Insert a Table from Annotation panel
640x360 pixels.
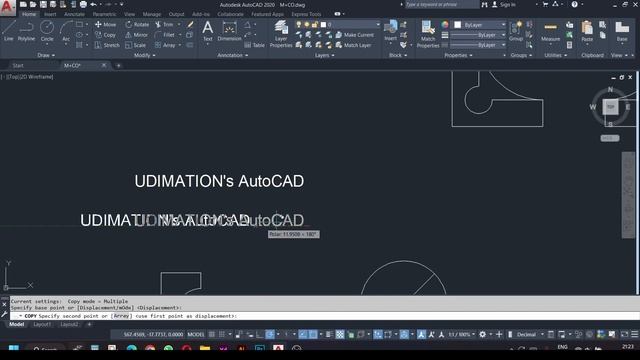point(255,45)
